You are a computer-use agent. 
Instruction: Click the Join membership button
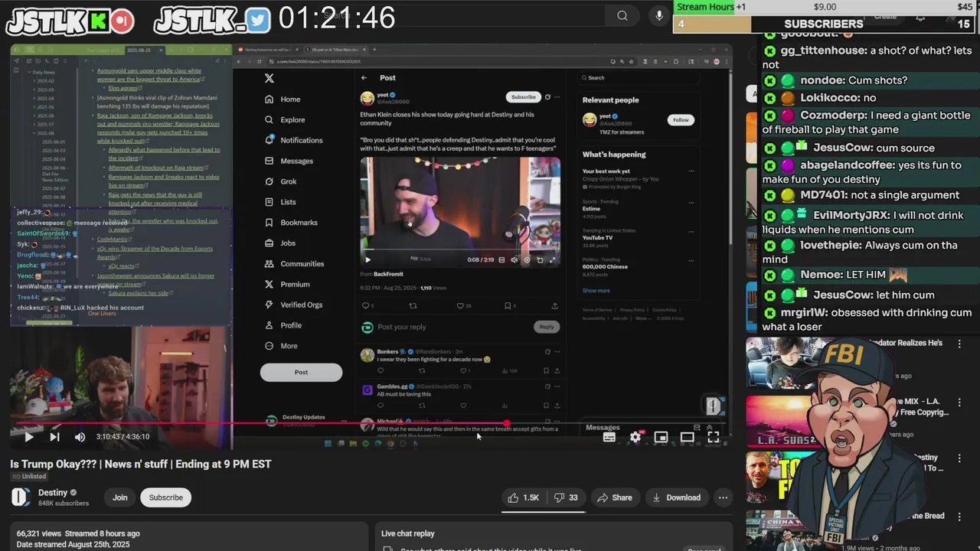(120, 497)
